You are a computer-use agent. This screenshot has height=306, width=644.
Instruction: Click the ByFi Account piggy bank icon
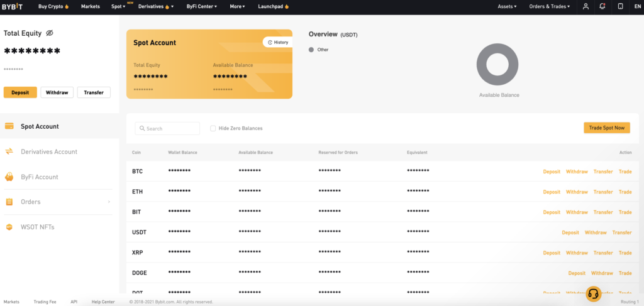click(x=9, y=177)
